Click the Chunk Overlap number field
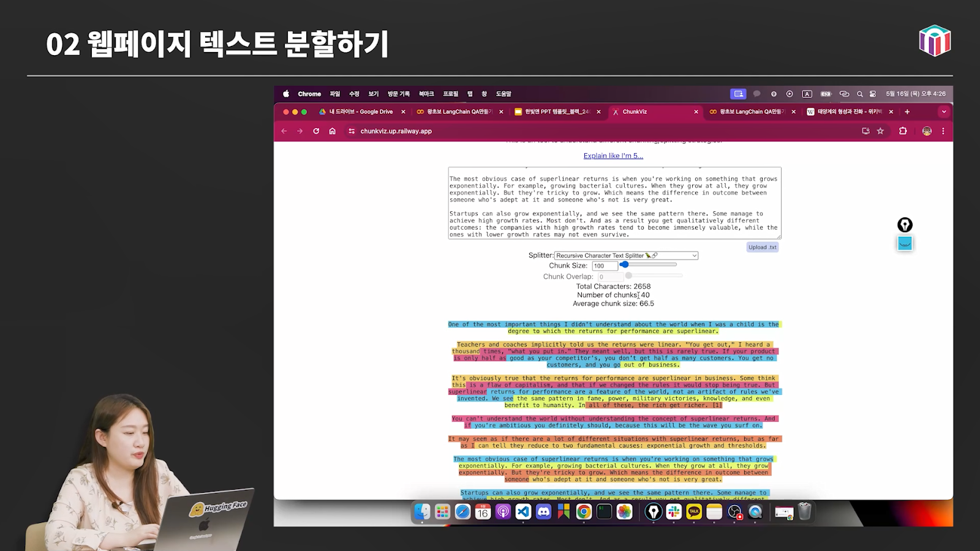Screen dimensions: 980x551 pyautogui.click(x=610, y=277)
